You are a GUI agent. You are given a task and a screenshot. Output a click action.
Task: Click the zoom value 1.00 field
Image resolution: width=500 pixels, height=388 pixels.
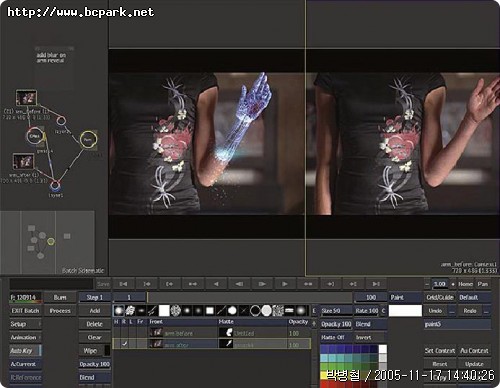click(x=440, y=284)
